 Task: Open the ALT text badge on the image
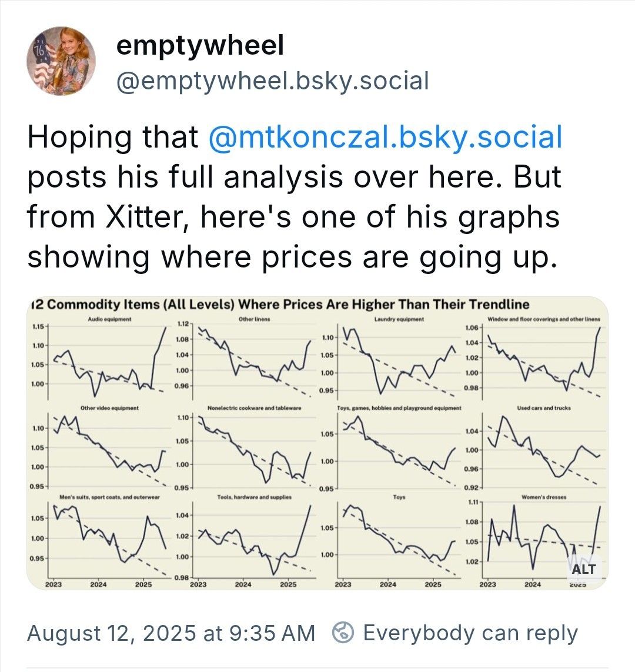pos(583,569)
